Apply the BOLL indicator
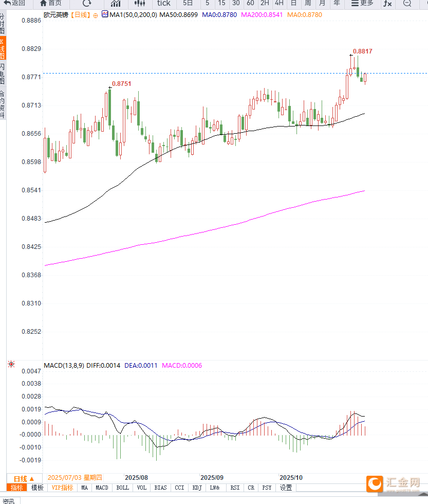This screenshot has height=504, width=428. pos(122,488)
